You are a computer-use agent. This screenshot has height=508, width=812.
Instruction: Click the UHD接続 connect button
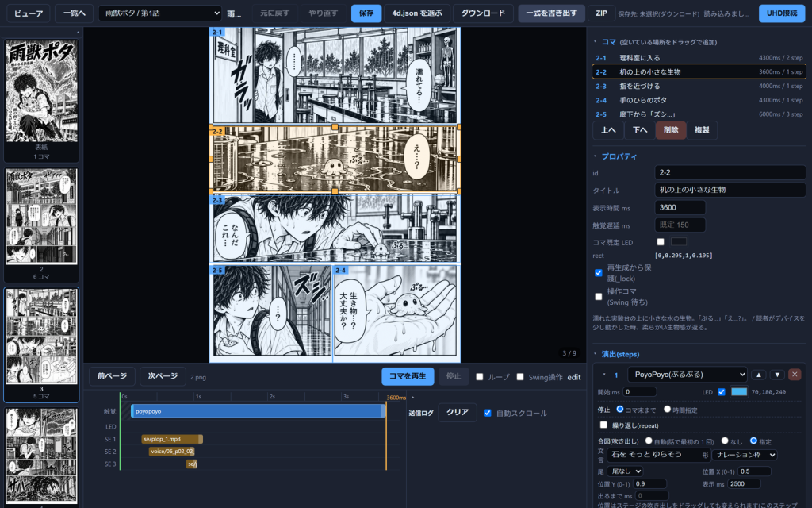[782, 13]
